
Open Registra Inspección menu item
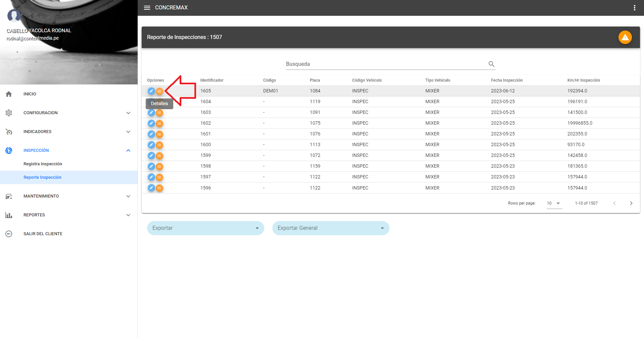tap(43, 164)
